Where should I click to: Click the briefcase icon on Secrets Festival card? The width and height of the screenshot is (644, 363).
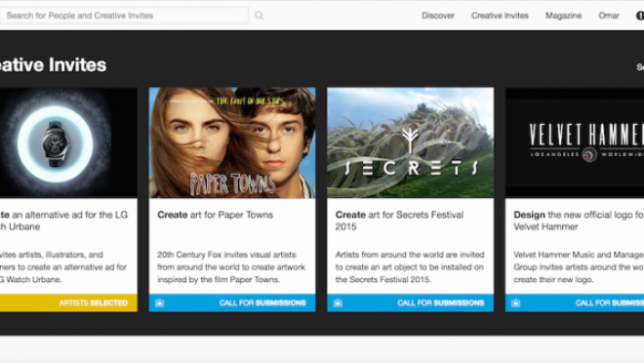(338, 303)
